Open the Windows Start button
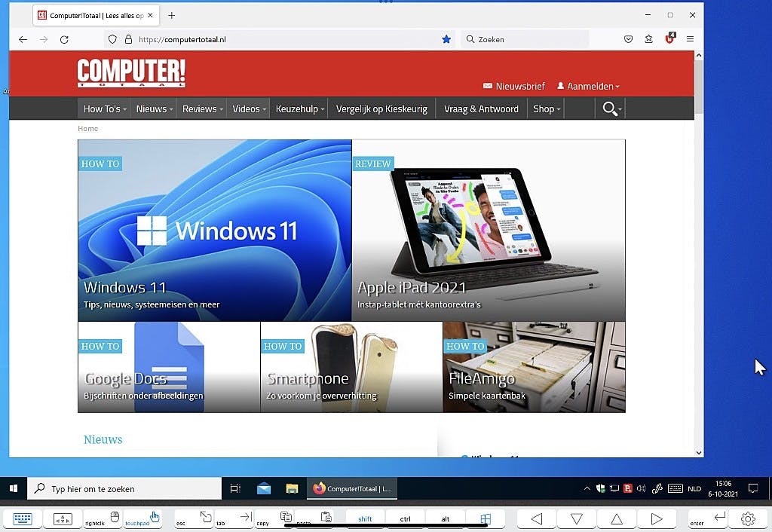The width and height of the screenshot is (772, 532). point(14,488)
